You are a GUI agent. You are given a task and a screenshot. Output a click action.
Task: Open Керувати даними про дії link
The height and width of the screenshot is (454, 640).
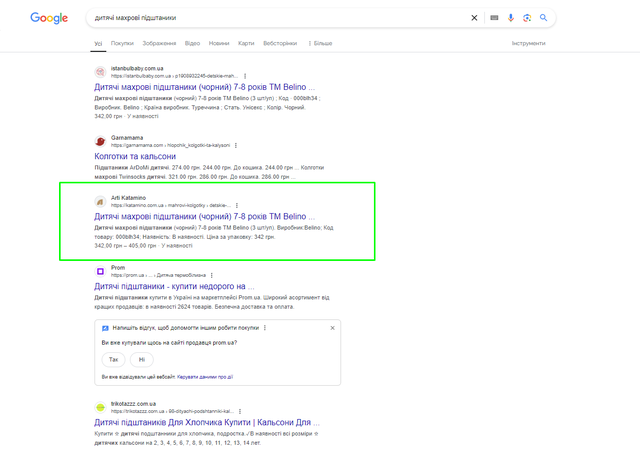click(205, 377)
